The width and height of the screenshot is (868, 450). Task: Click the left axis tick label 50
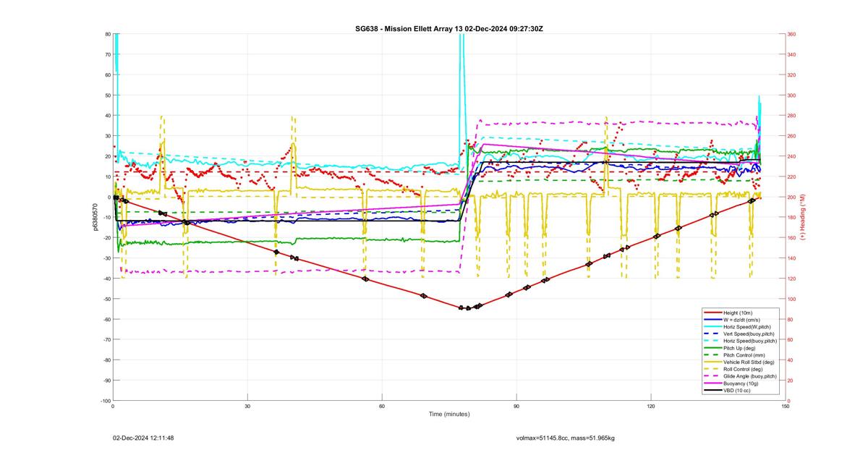pyautogui.click(x=107, y=95)
